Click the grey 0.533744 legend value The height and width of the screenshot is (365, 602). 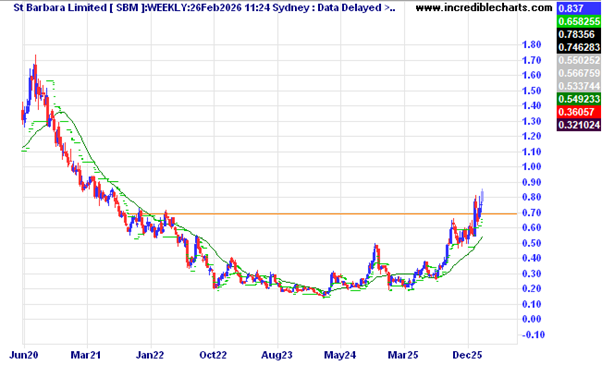click(579, 86)
